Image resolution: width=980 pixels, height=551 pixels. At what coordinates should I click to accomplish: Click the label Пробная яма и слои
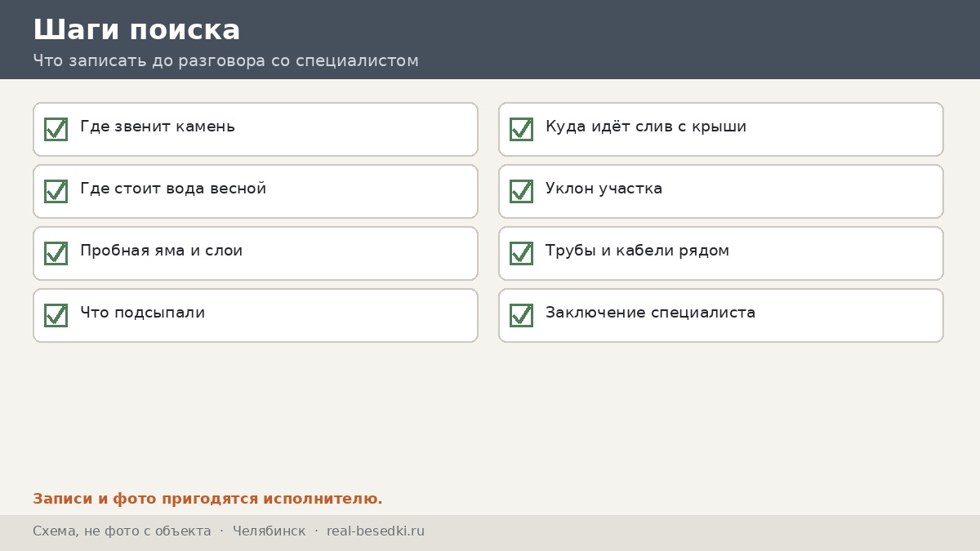point(162,251)
